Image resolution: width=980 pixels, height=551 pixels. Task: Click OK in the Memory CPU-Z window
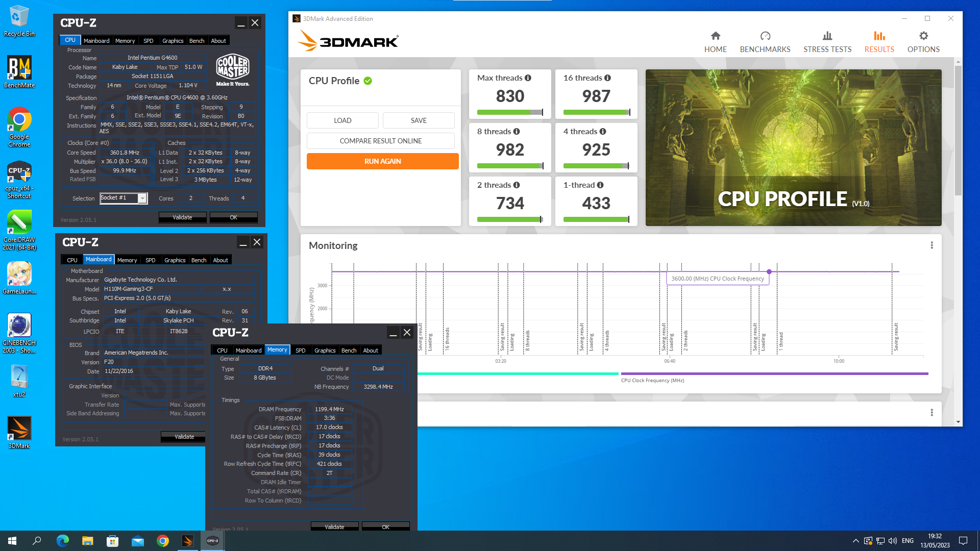[385, 527]
